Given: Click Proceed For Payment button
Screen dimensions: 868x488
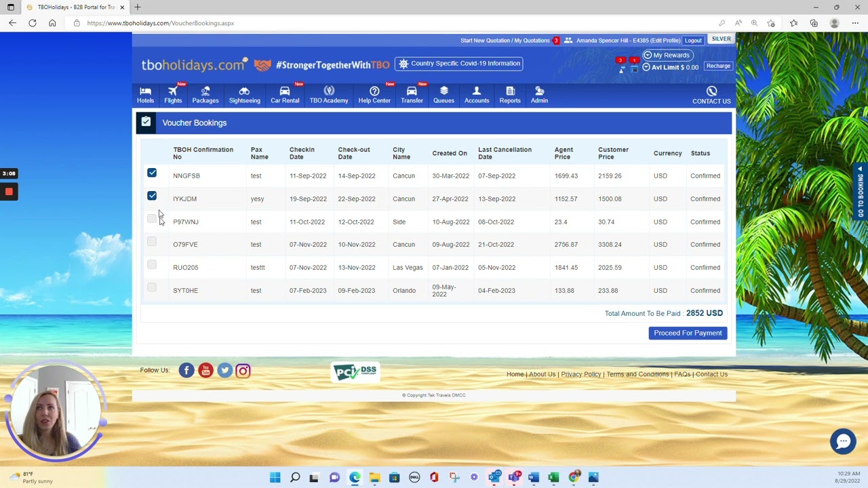Looking at the screenshot, I should click(688, 333).
